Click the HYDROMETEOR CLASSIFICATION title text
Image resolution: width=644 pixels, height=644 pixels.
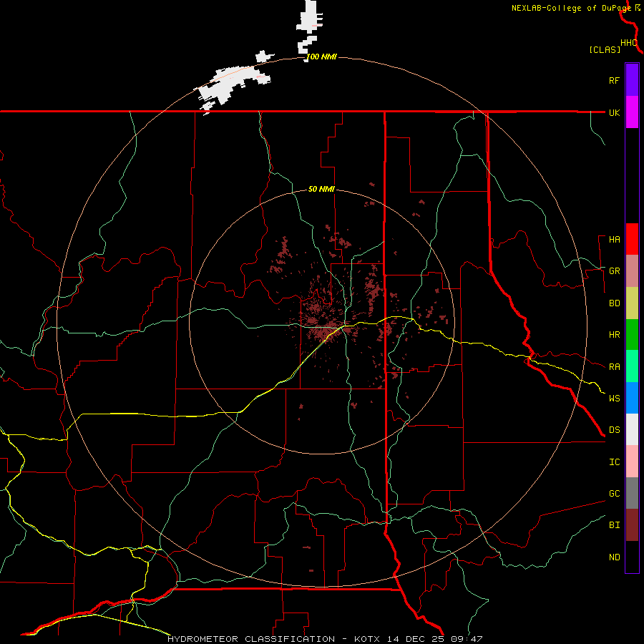pos(251,639)
